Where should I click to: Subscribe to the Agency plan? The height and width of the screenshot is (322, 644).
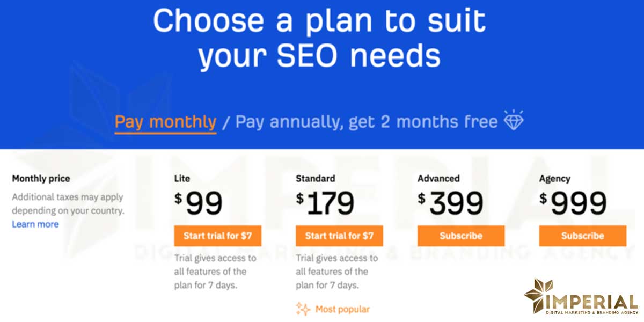coord(582,236)
